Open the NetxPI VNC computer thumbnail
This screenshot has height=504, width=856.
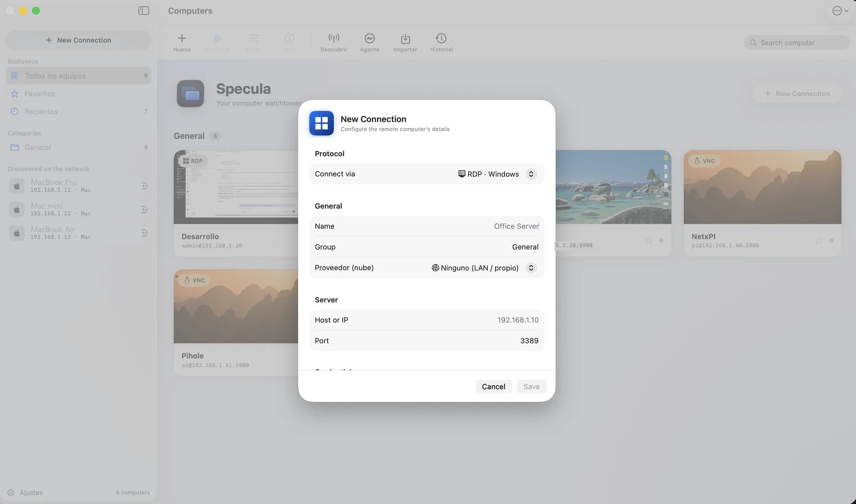pos(762,187)
